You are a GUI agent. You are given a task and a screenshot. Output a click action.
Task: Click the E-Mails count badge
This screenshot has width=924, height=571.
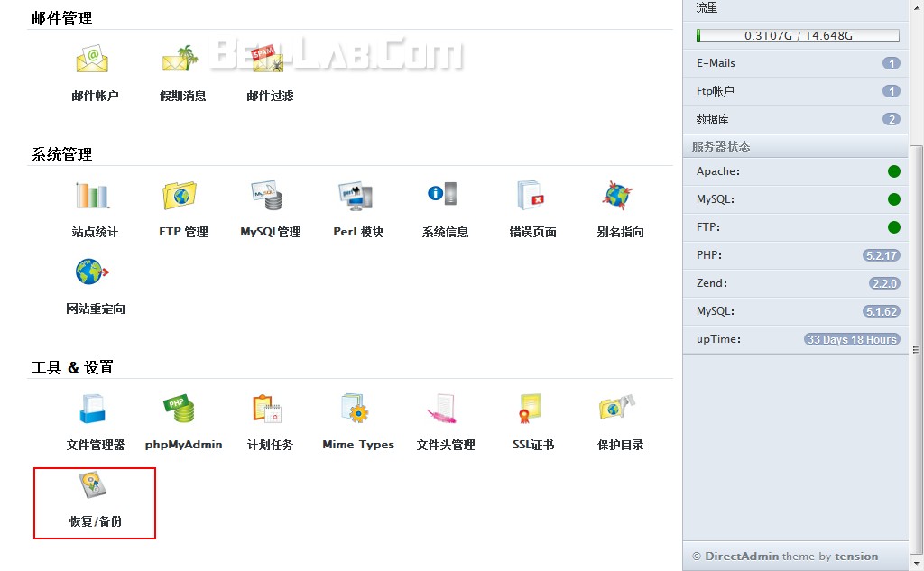[891, 63]
